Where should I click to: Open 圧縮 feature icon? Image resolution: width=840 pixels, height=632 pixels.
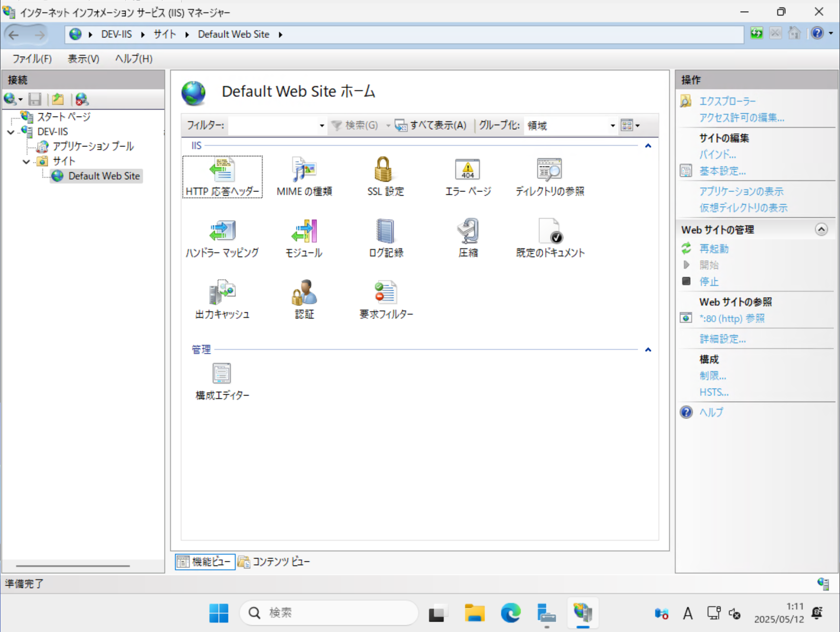pos(468,231)
